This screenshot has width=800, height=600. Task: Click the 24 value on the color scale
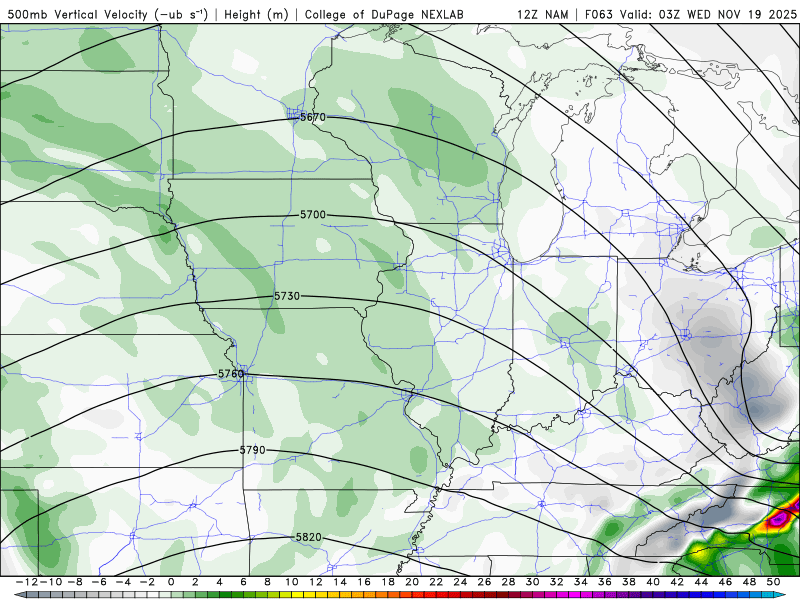460,582
